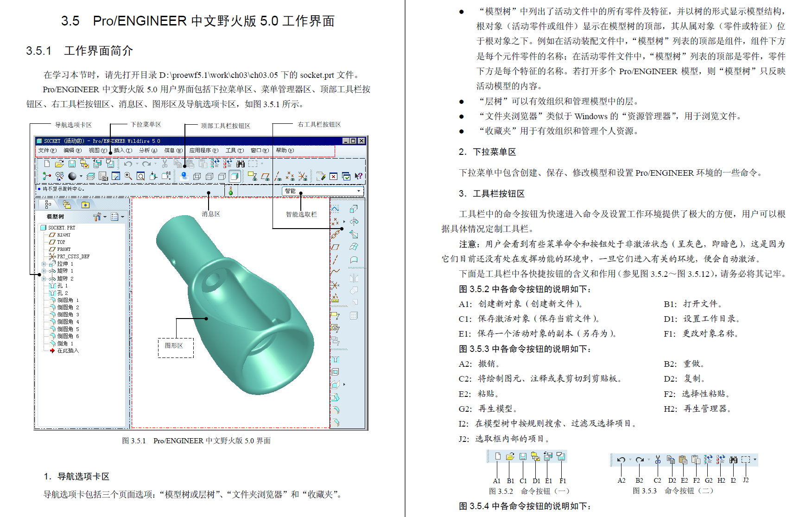Click the Undo icon
The height and width of the screenshot is (517, 812).
(x=129, y=163)
